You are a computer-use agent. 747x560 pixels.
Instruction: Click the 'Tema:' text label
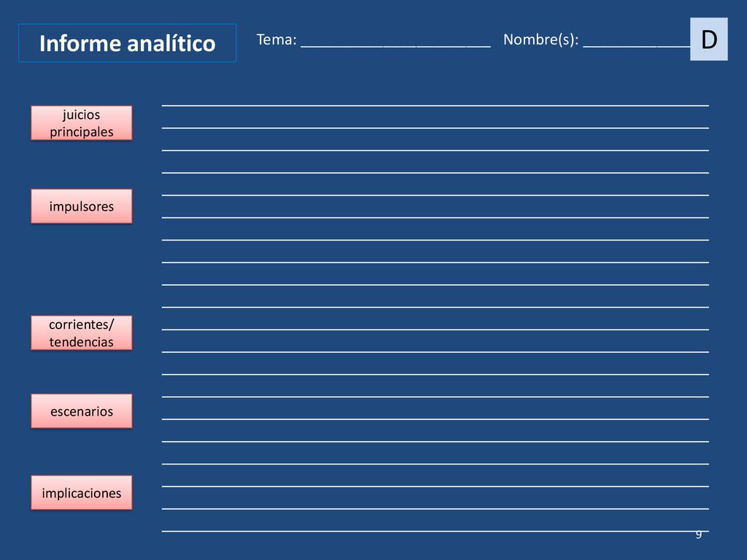click(276, 39)
